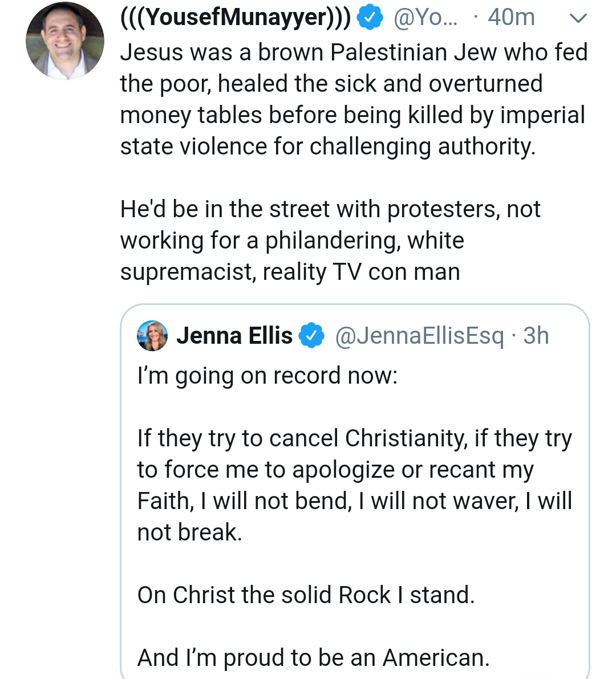616x679 pixels.
Task: Click the "Jesus was a brown Palestinian Jew" paragraph
Action: (353, 99)
